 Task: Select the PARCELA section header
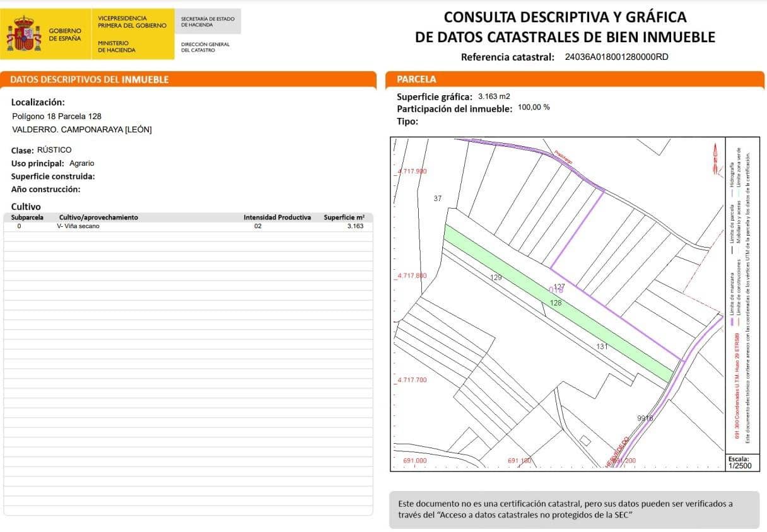[x=416, y=79]
